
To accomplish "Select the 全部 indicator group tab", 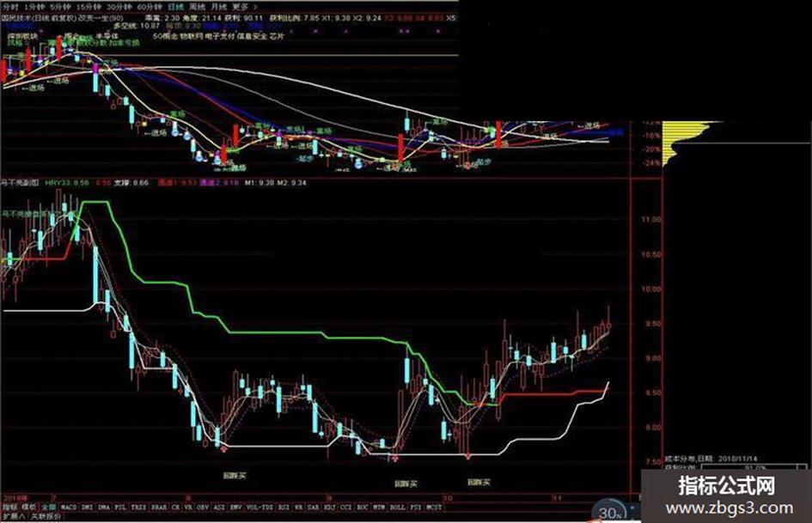I will [x=49, y=507].
